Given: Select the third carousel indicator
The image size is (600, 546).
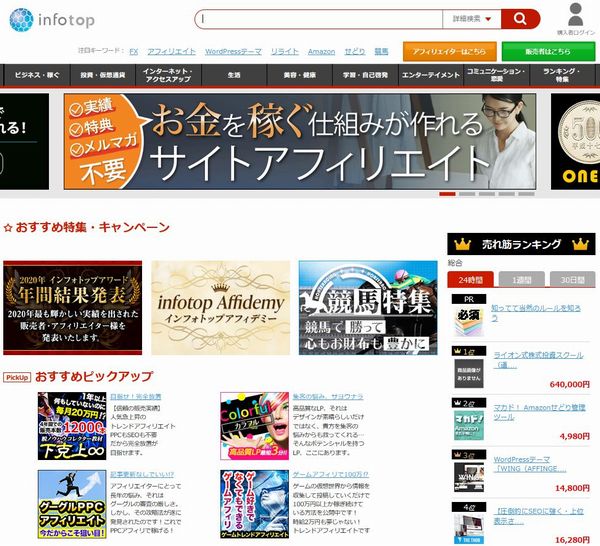Looking at the screenshot, I should 487,194.
